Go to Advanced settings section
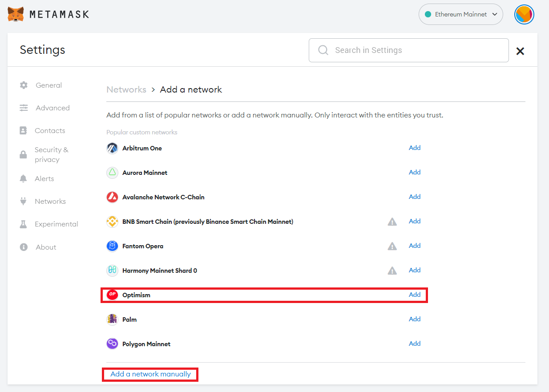The height and width of the screenshot is (392, 549). click(52, 108)
